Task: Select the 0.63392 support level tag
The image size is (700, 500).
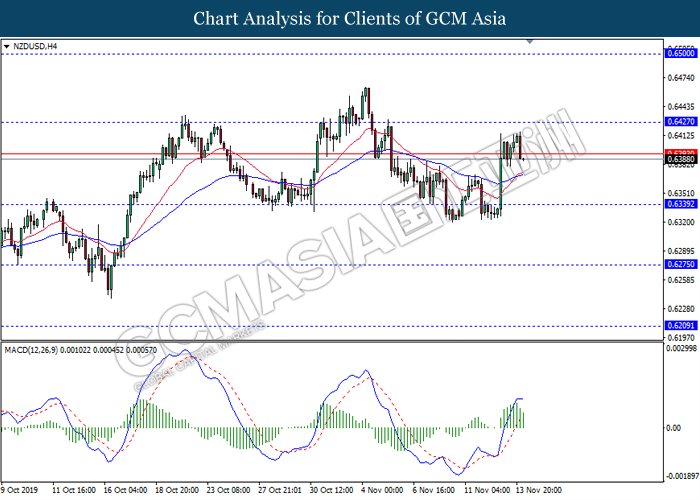Action: (x=680, y=205)
